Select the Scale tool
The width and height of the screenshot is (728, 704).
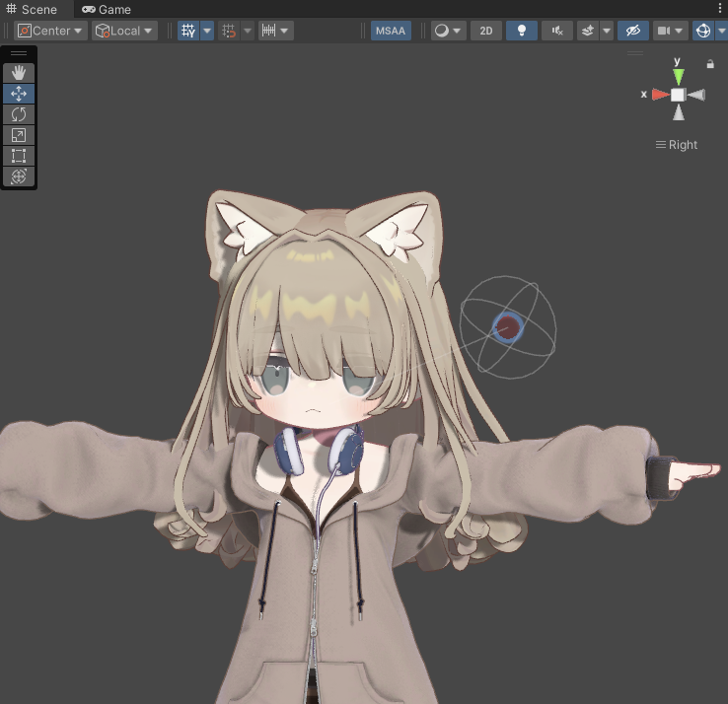click(x=19, y=135)
